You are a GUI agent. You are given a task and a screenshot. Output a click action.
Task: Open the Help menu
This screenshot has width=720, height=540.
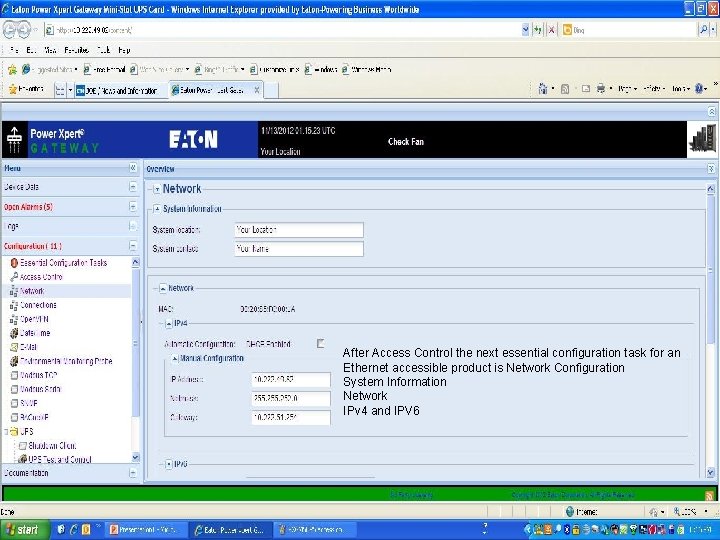124,50
